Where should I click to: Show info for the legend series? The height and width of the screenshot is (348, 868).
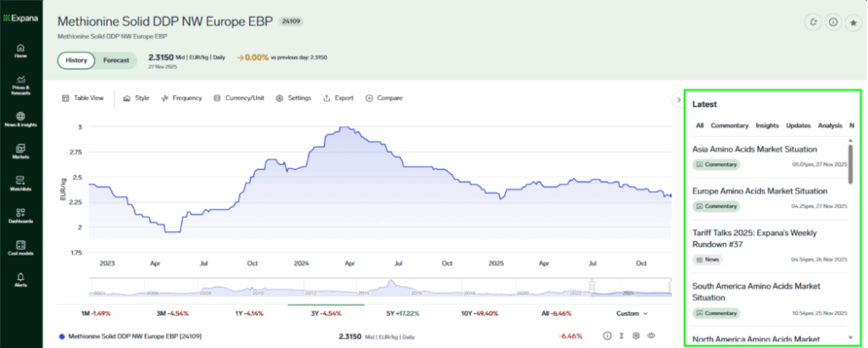(607, 336)
